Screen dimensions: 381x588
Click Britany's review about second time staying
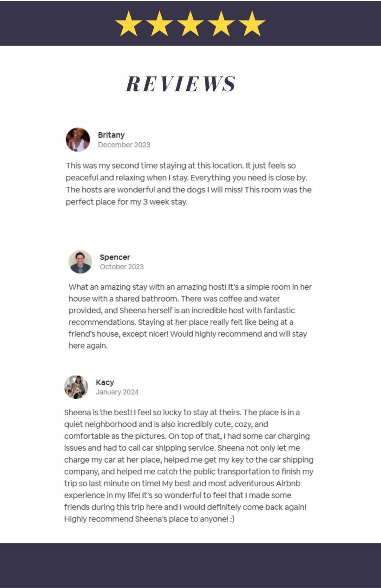tap(188, 184)
